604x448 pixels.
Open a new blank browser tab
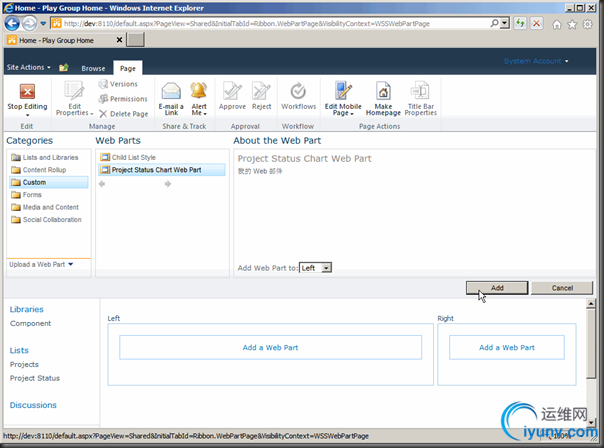tap(135, 40)
